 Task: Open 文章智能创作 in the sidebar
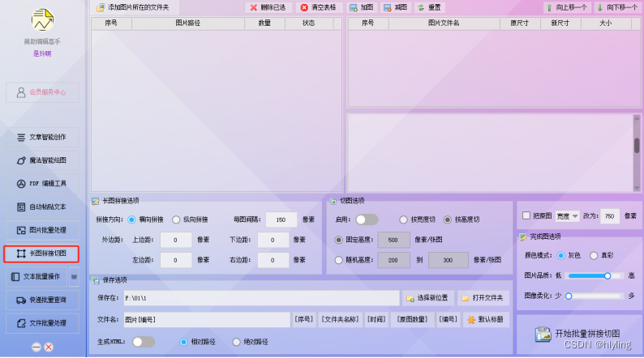click(42, 138)
